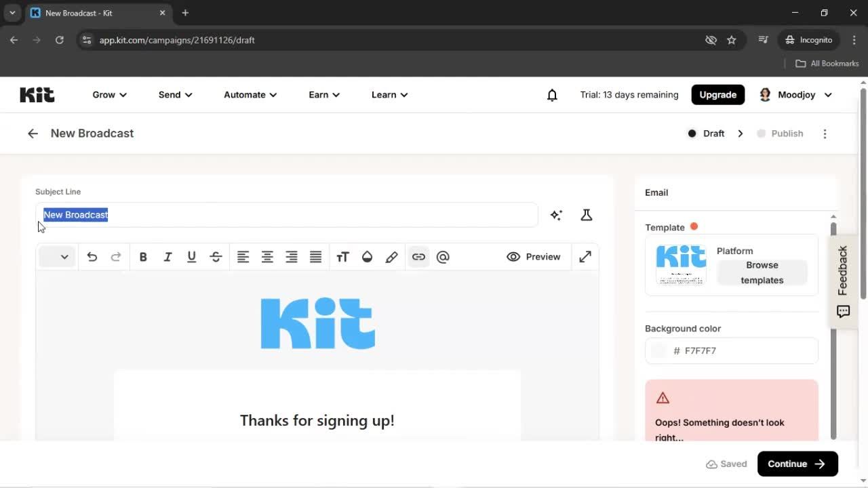Open the Send menu
The image size is (868, 488).
[x=174, y=95]
